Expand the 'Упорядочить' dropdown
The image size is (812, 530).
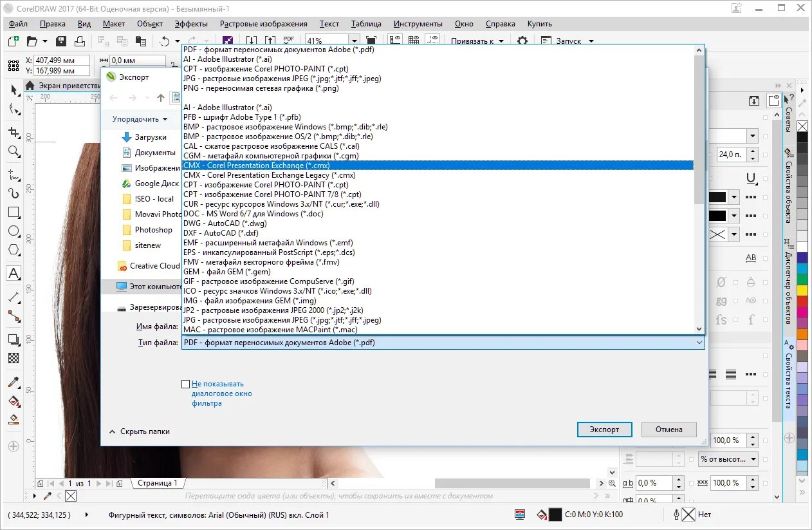140,119
